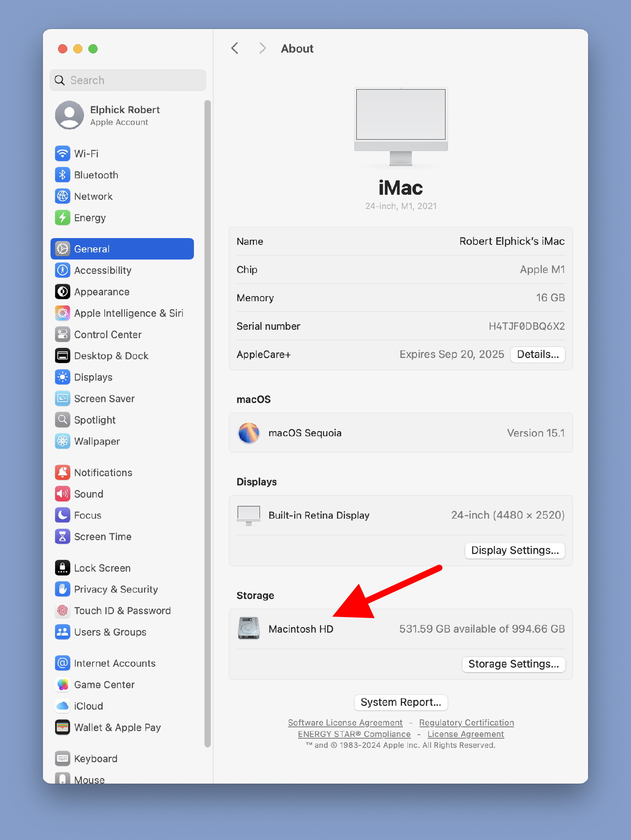This screenshot has width=631, height=840.
Task: Click the 16 GB memory value
Action: click(550, 298)
